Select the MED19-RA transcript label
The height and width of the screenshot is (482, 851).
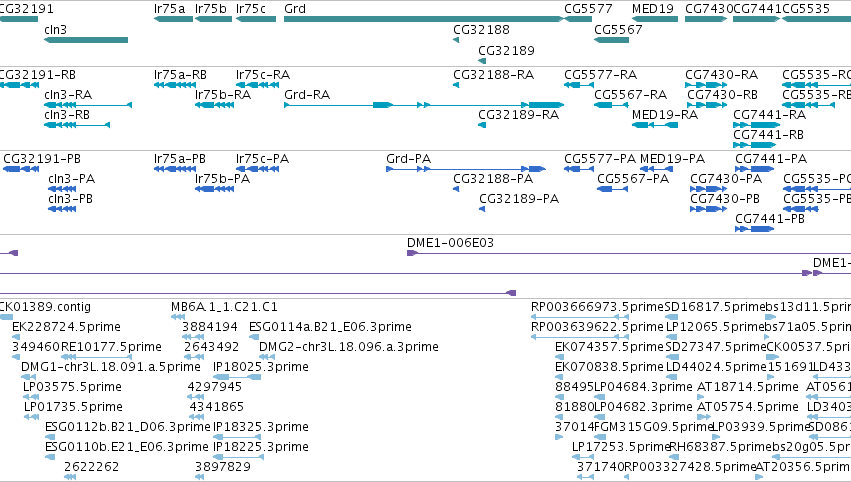665,115
